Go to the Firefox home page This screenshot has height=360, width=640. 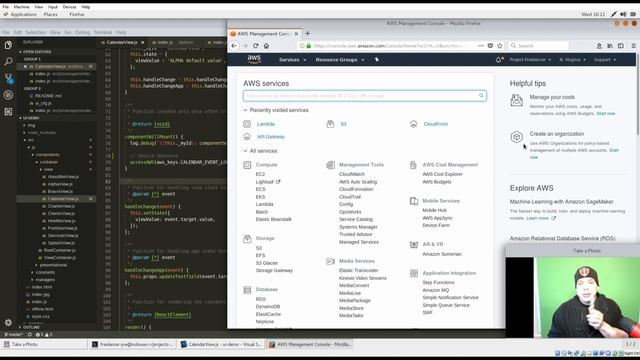click(266, 46)
